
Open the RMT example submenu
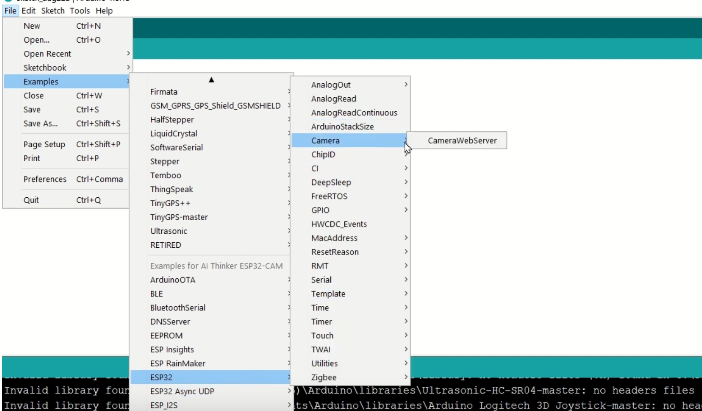(x=351, y=265)
